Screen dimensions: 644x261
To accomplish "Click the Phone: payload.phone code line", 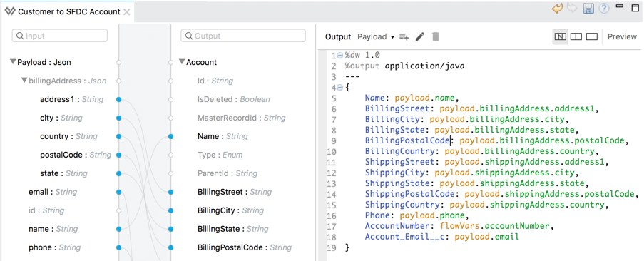I will pyautogui.click(x=416, y=215).
